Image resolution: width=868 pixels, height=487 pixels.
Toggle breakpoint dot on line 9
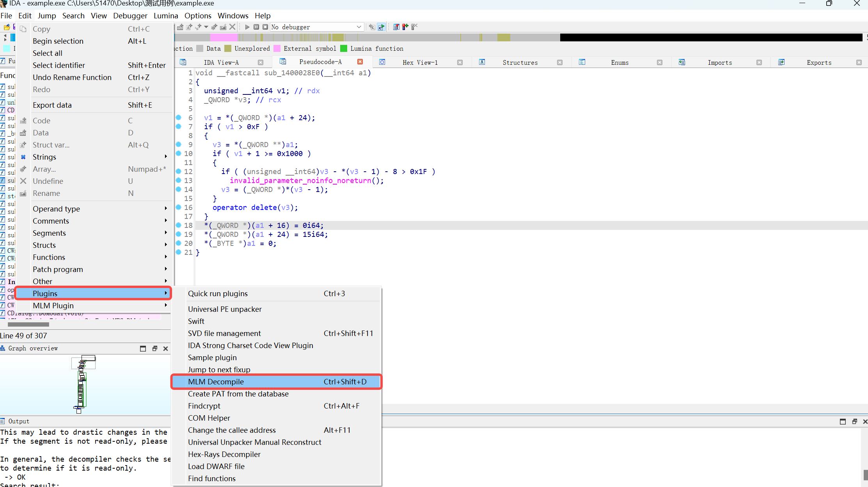click(179, 144)
